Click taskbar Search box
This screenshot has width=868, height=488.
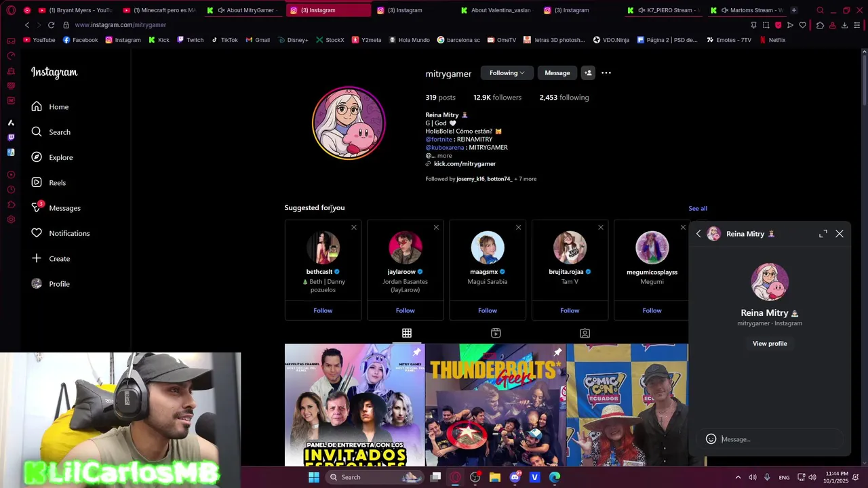pos(375,477)
